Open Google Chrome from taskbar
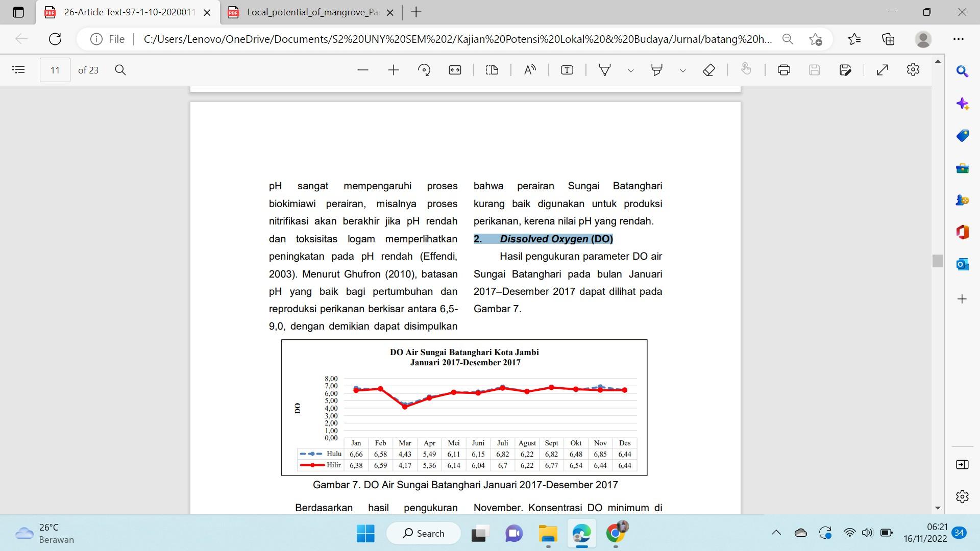This screenshot has width=980, height=551. click(616, 533)
